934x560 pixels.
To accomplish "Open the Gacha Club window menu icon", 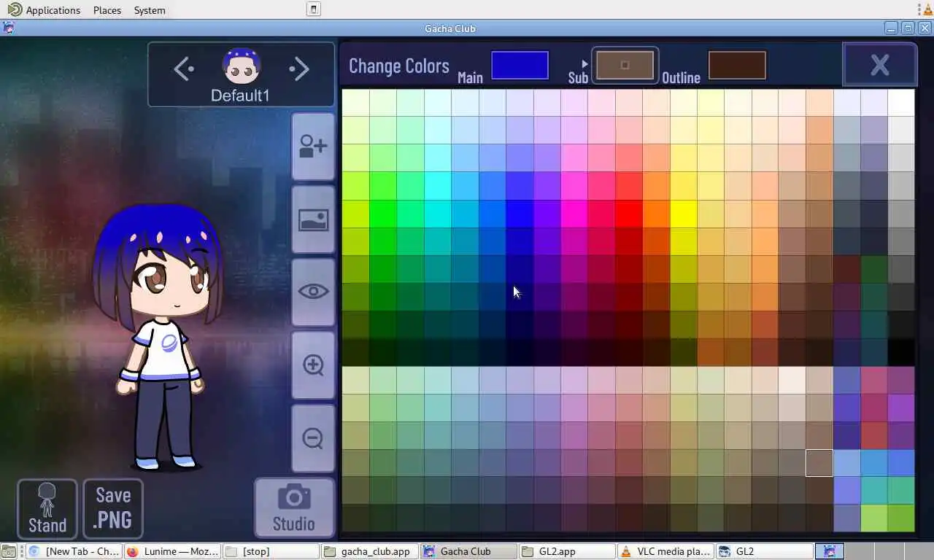I will [x=8, y=28].
